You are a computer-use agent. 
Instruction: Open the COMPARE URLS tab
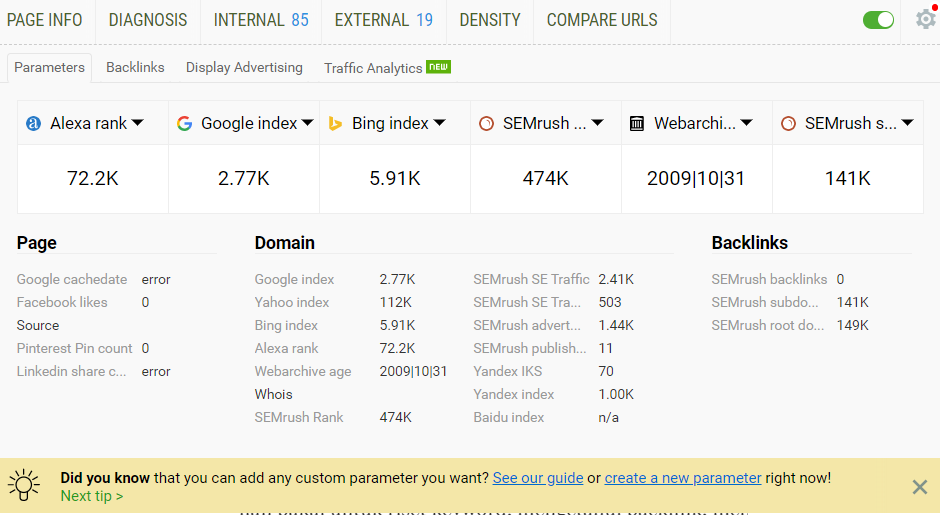[x=602, y=20]
